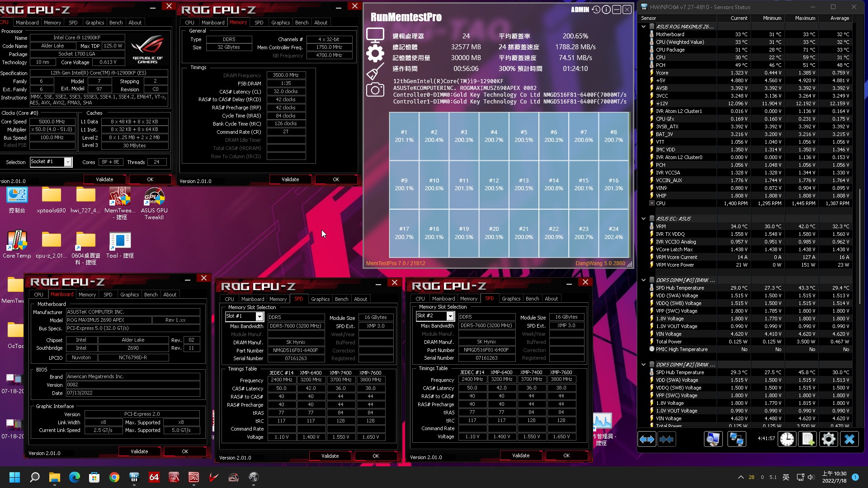Screen dimensions: 868x488
Task: Click HWiNFO networked computers icon
Action: point(736,439)
